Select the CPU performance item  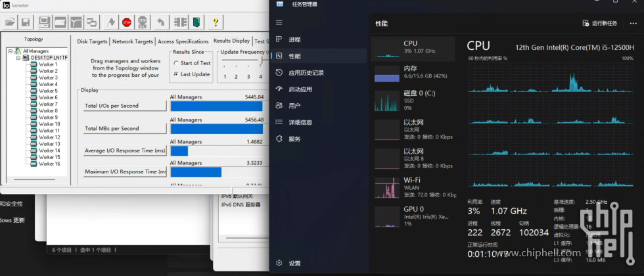(413, 49)
